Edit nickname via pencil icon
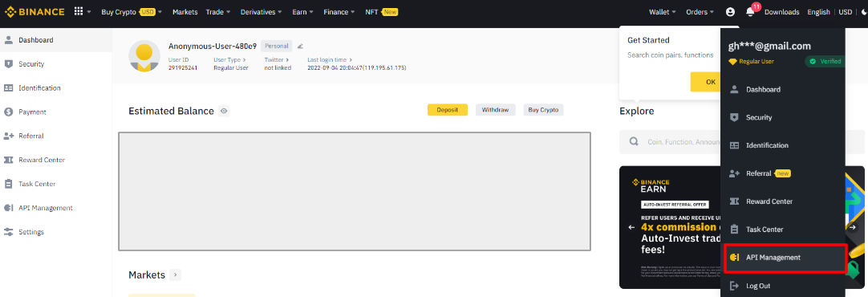Viewport: 868px width, 297px height. coord(300,46)
